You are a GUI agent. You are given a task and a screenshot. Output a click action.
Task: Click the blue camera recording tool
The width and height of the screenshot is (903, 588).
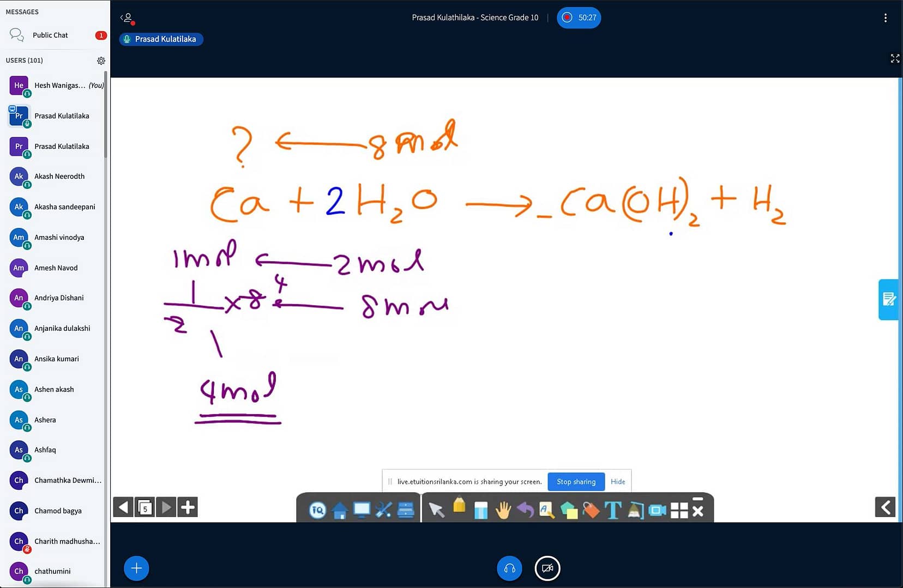(x=657, y=510)
